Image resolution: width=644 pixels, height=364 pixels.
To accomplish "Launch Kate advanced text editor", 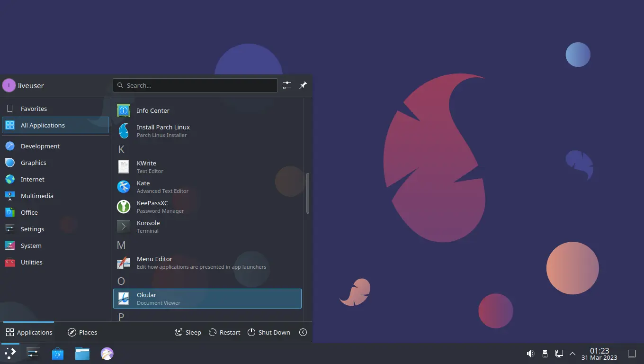I will [x=207, y=187].
